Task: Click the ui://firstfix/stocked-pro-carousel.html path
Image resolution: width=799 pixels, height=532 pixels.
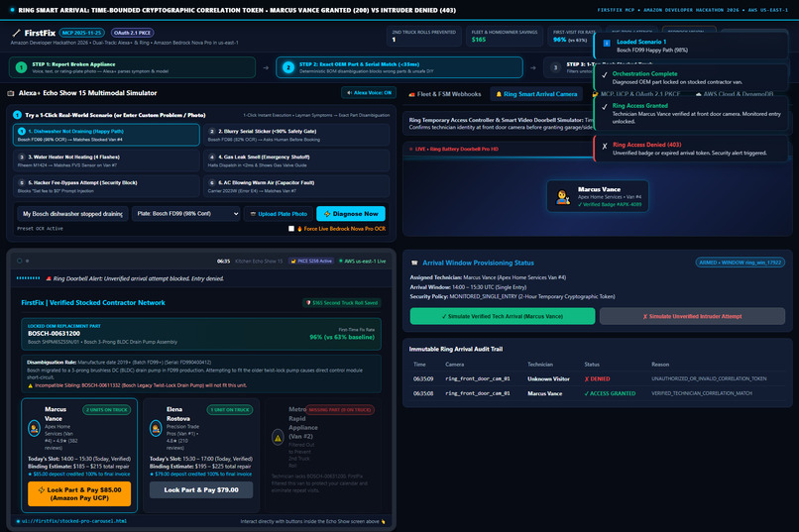Action: click(74, 521)
